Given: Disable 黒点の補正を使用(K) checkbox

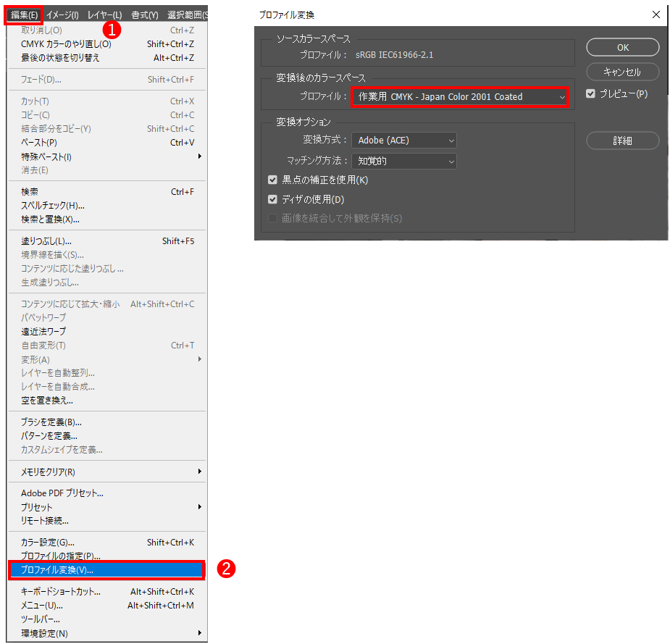Looking at the screenshot, I should click(273, 180).
